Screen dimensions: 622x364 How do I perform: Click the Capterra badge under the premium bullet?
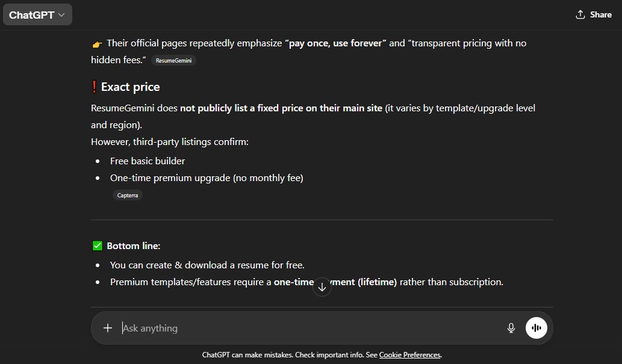pos(127,195)
